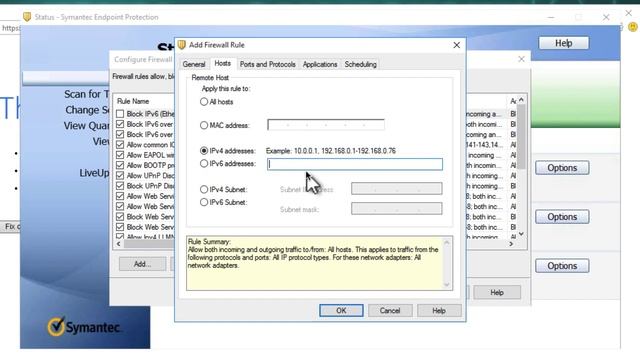Click View Quarantine in sidebar
Screen dimensions: 640x360
point(87,126)
